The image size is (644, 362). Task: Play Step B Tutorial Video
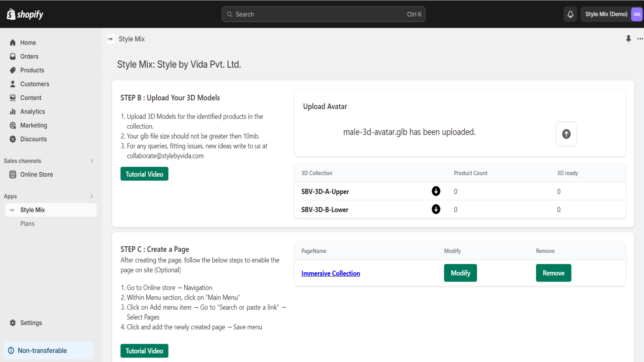pyautogui.click(x=144, y=174)
